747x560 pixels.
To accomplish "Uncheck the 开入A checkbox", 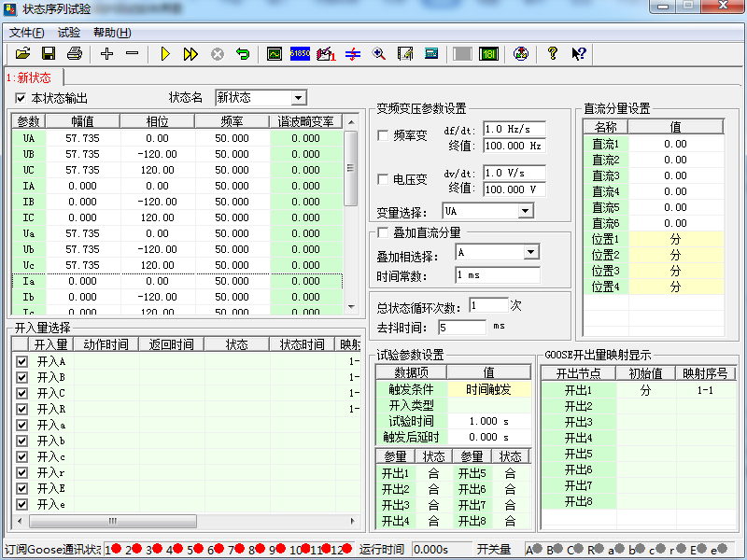I will (x=21, y=362).
